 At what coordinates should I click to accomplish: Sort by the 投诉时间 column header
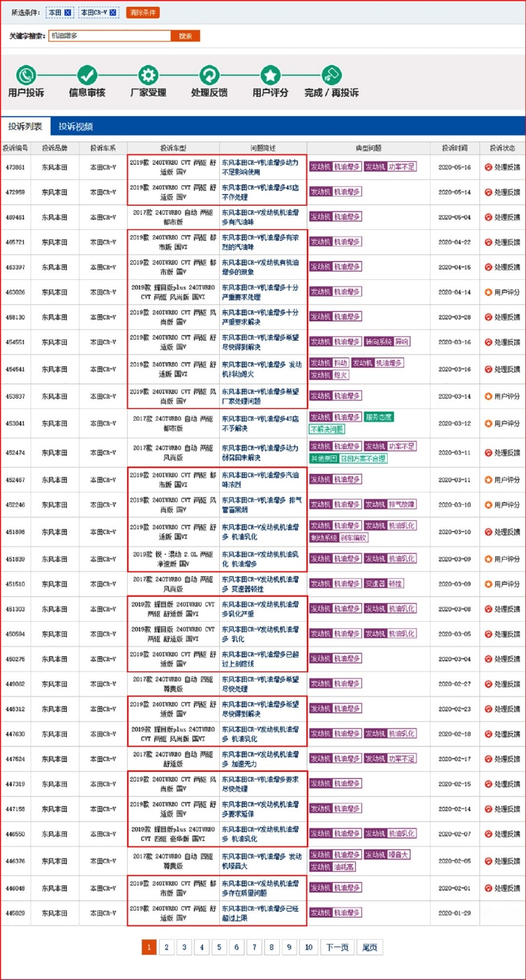click(x=454, y=148)
